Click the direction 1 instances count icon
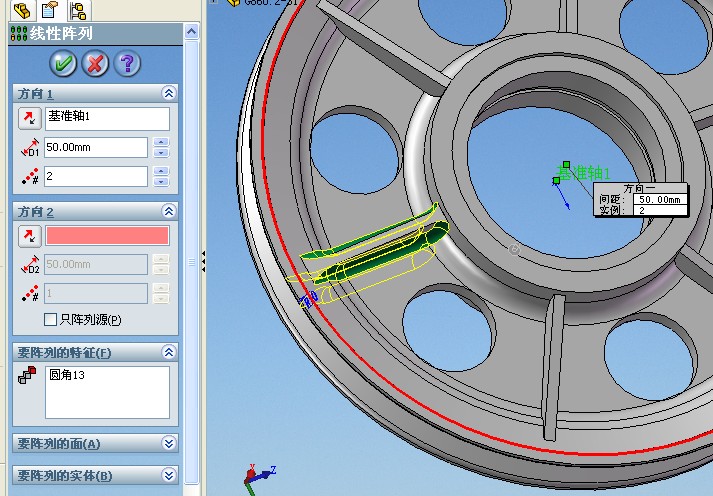The height and width of the screenshot is (496, 713). pos(30,176)
